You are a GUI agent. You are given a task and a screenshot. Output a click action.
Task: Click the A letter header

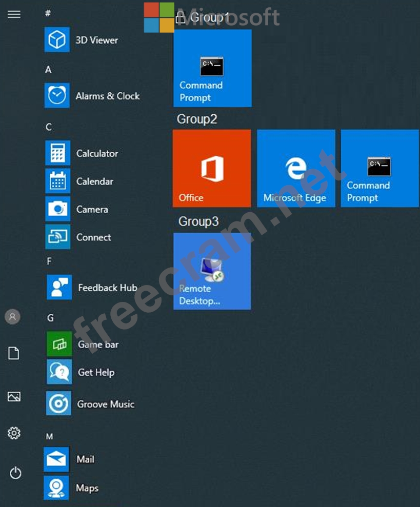point(48,70)
